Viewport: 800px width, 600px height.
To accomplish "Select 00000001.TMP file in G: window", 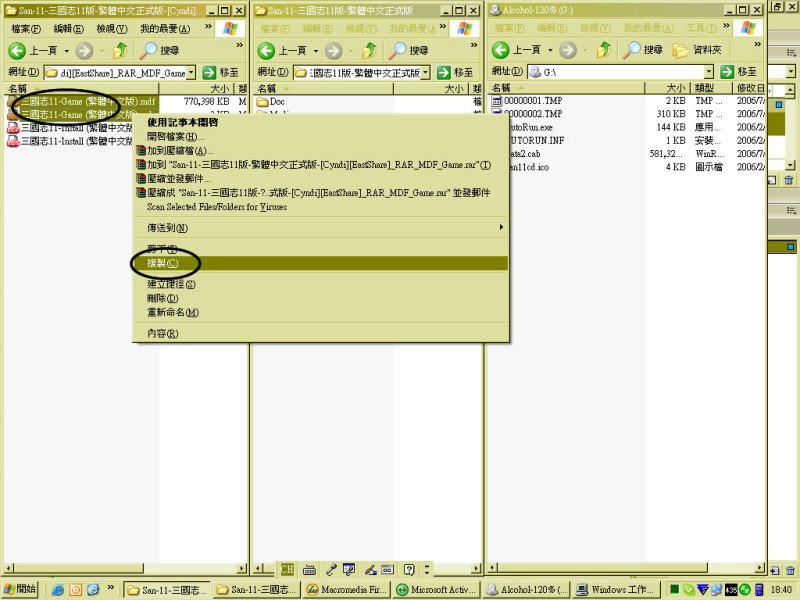I will pyautogui.click(x=527, y=101).
